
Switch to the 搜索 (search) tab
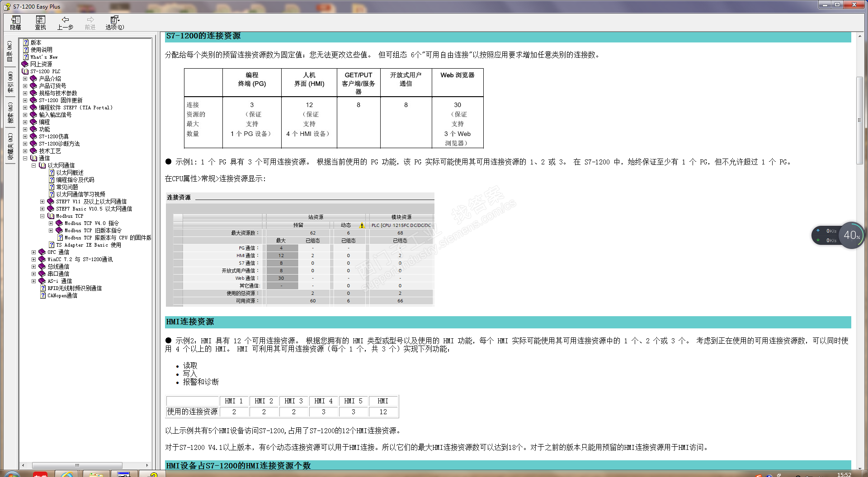point(10,113)
